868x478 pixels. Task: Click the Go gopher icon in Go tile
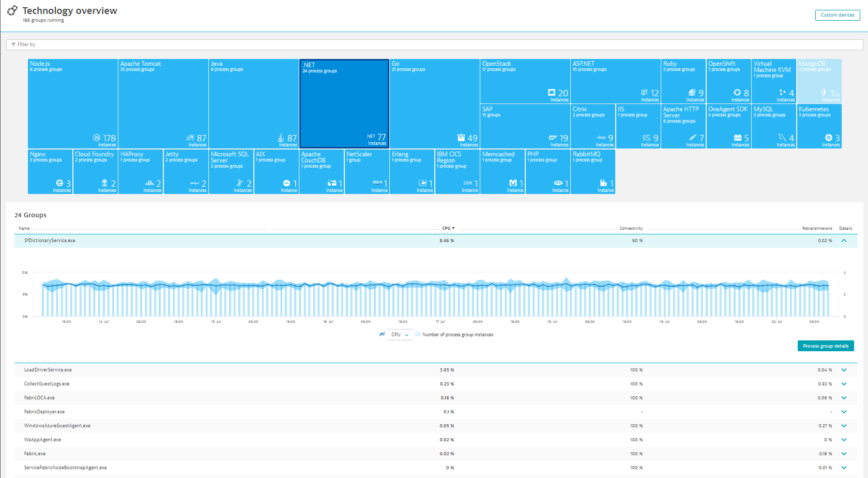click(461, 138)
